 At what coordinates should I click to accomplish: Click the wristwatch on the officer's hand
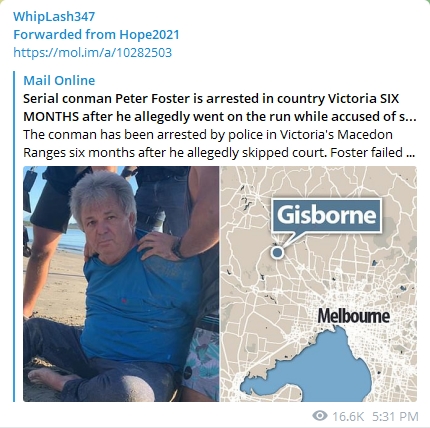tap(178, 248)
